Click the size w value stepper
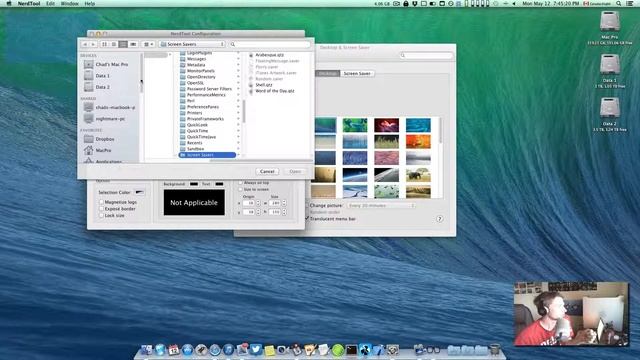 coord(284,203)
